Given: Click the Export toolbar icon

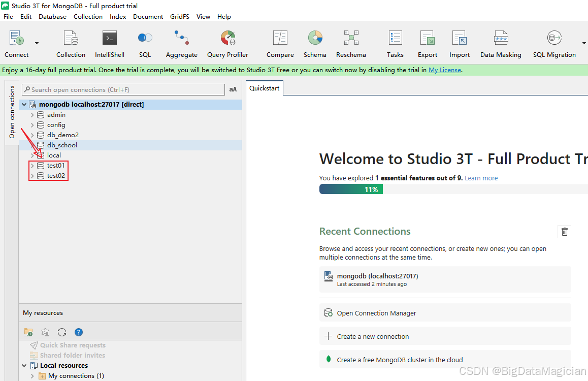Looking at the screenshot, I should pos(428,44).
